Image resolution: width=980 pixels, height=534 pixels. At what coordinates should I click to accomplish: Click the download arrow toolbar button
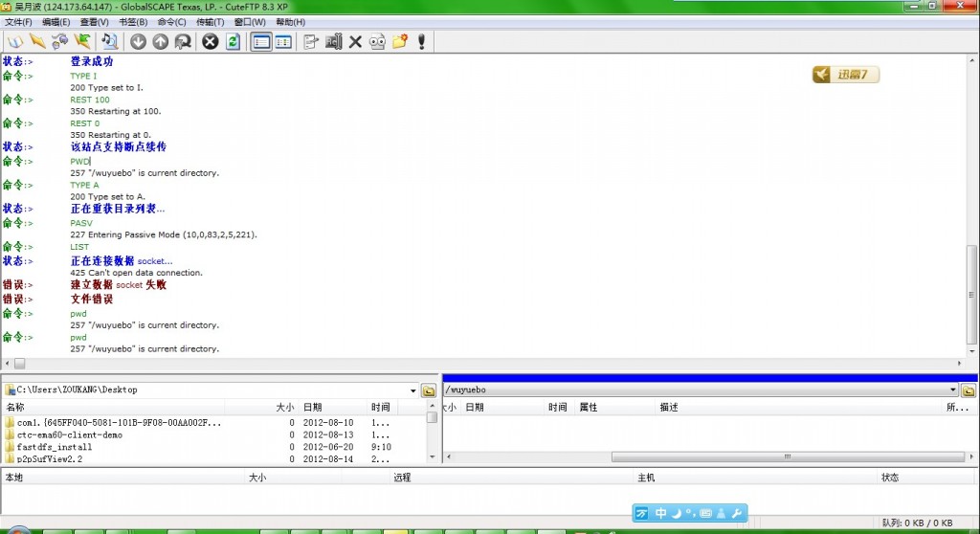pos(138,42)
